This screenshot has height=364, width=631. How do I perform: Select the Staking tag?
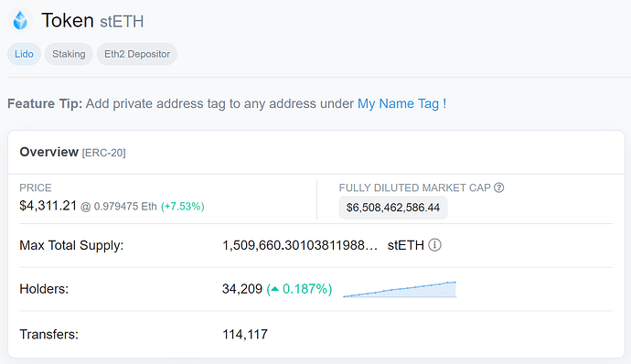69,54
